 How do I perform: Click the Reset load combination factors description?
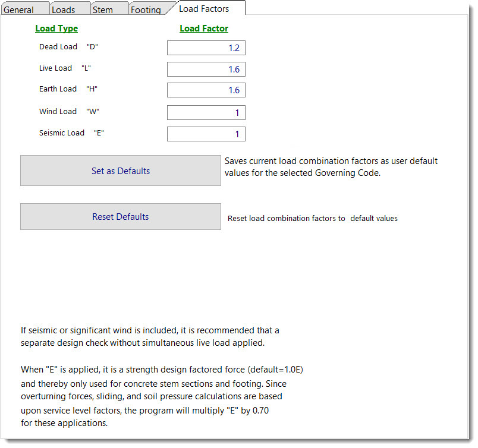(x=313, y=219)
